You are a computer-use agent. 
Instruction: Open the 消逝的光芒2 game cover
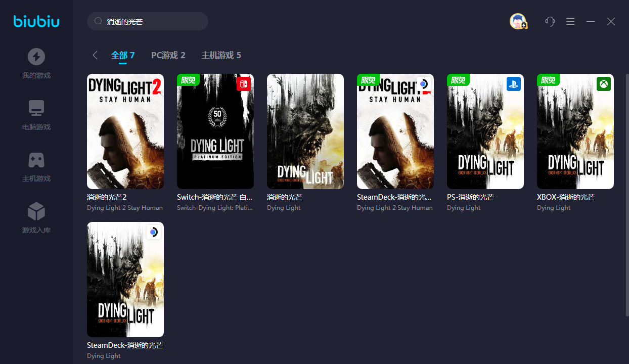[x=125, y=131]
